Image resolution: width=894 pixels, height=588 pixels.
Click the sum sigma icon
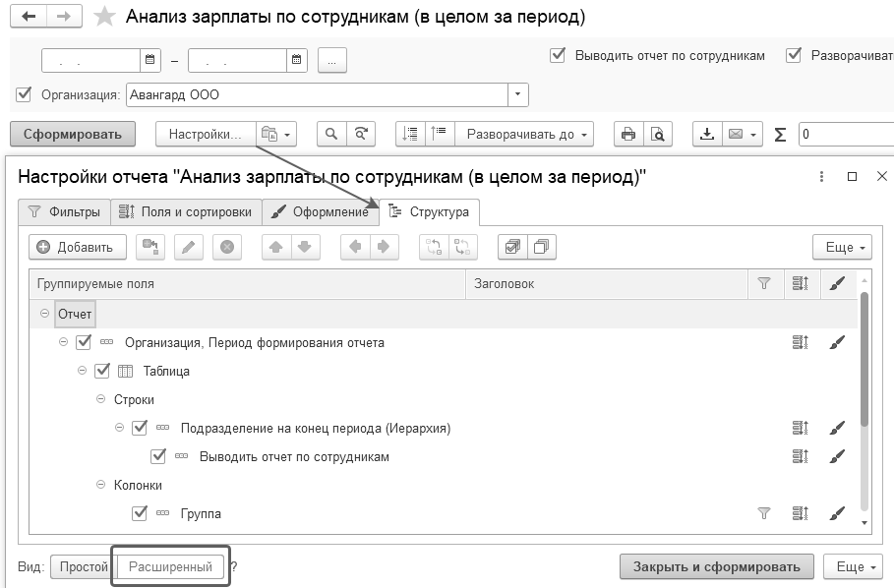tap(780, 135)
